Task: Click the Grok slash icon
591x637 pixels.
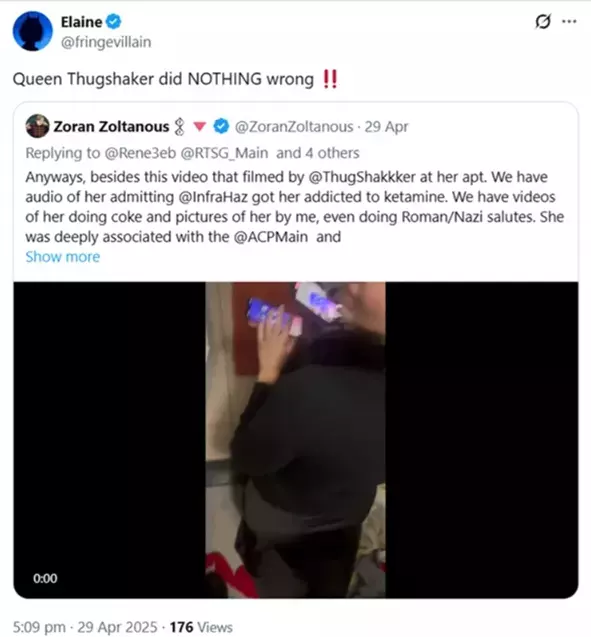Action: [x=543, y=22]
